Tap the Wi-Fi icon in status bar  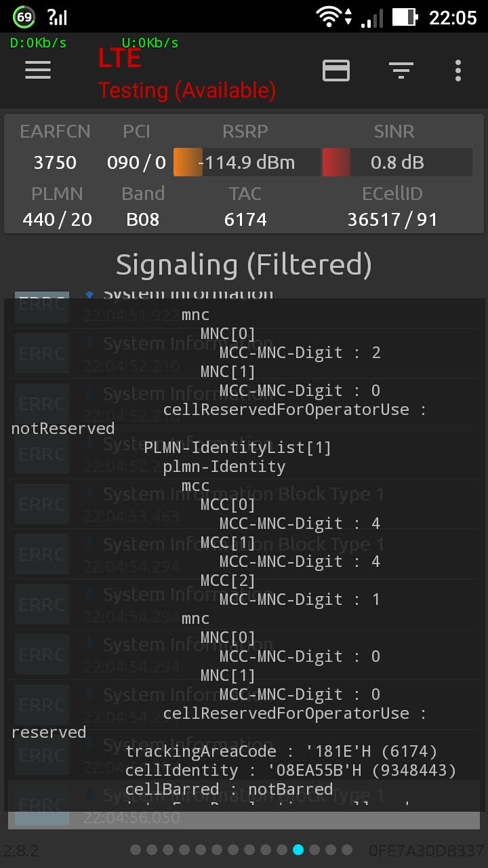[329, 17]
